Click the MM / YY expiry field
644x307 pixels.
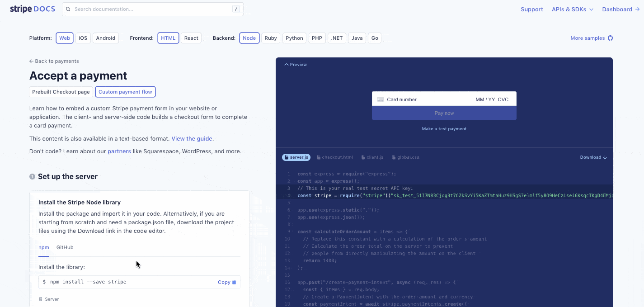485,99
